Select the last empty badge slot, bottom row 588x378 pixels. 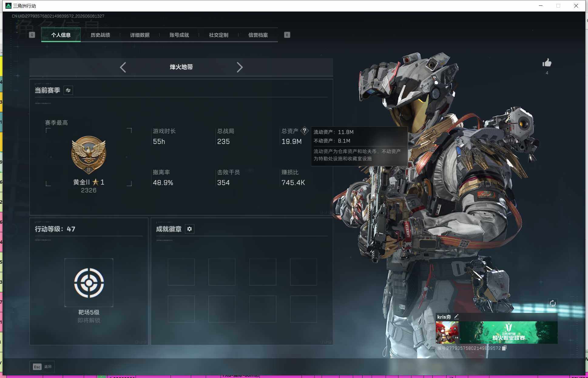pos(303,309)
